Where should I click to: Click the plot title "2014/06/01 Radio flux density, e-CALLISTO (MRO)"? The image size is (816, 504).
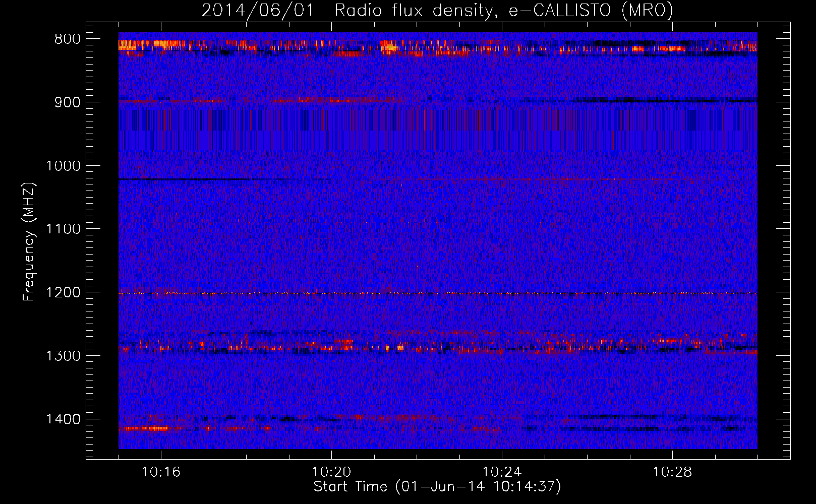coord(437,11)
